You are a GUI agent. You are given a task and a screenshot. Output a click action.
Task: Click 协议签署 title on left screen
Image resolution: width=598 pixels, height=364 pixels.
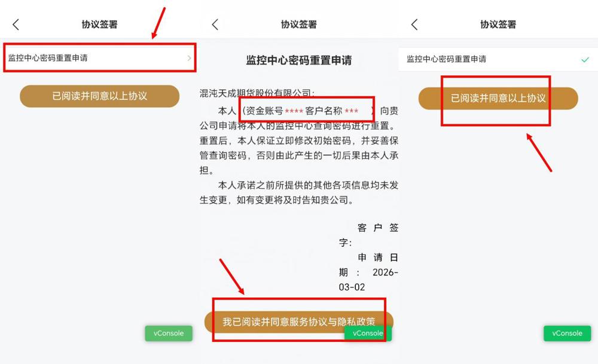coord(99,25)
